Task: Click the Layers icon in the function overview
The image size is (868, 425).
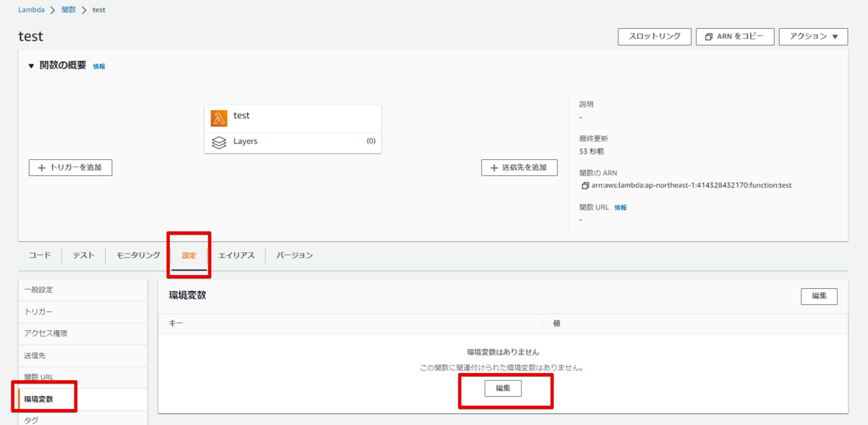Action: pos(221,141)
